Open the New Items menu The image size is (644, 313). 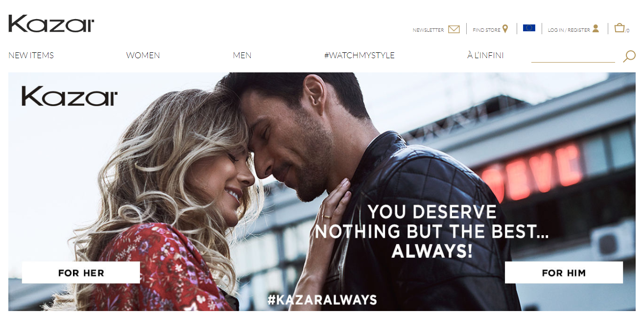31,55
